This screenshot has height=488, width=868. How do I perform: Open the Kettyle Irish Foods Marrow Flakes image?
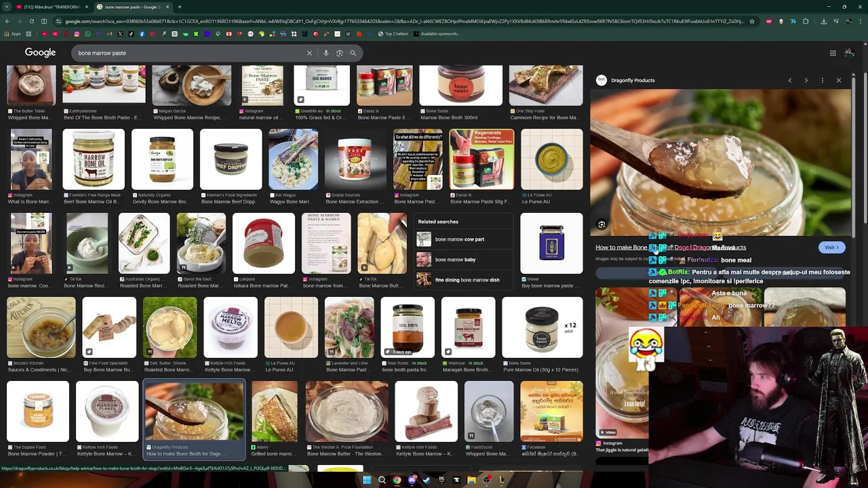[x=107, y=411]
